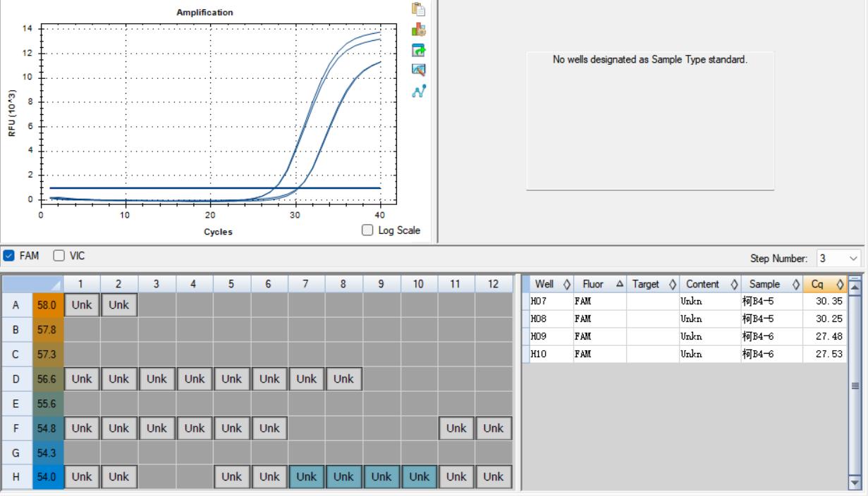Screen dimensions: 868x496
Task: Click Cq value 30.35
Action: click(829, 301)
